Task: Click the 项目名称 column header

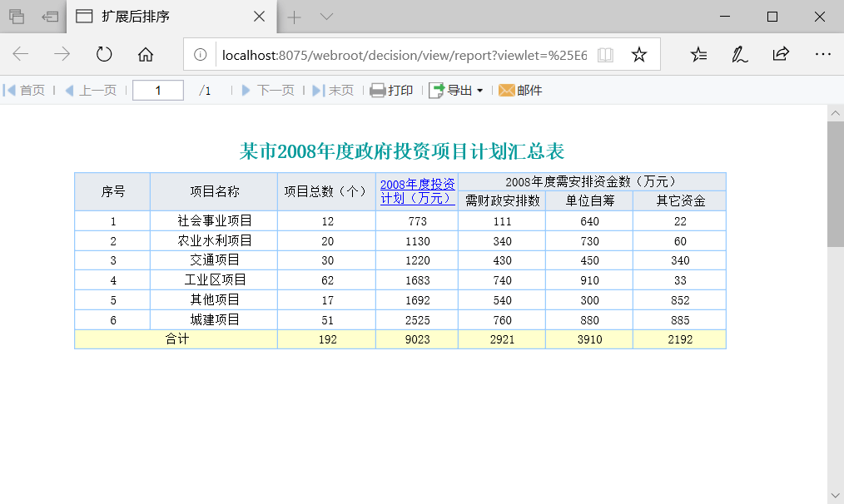Action: click(214, 191)
